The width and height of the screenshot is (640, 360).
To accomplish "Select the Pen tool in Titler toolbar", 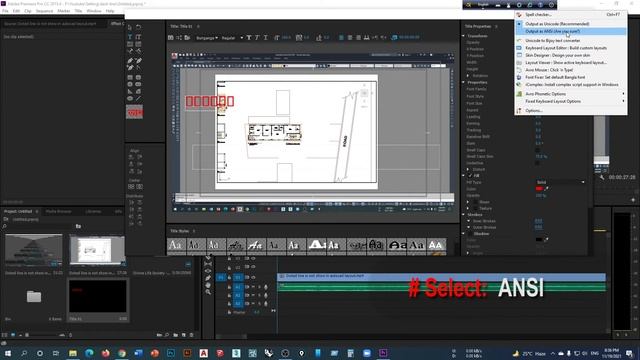I will 130,60.
